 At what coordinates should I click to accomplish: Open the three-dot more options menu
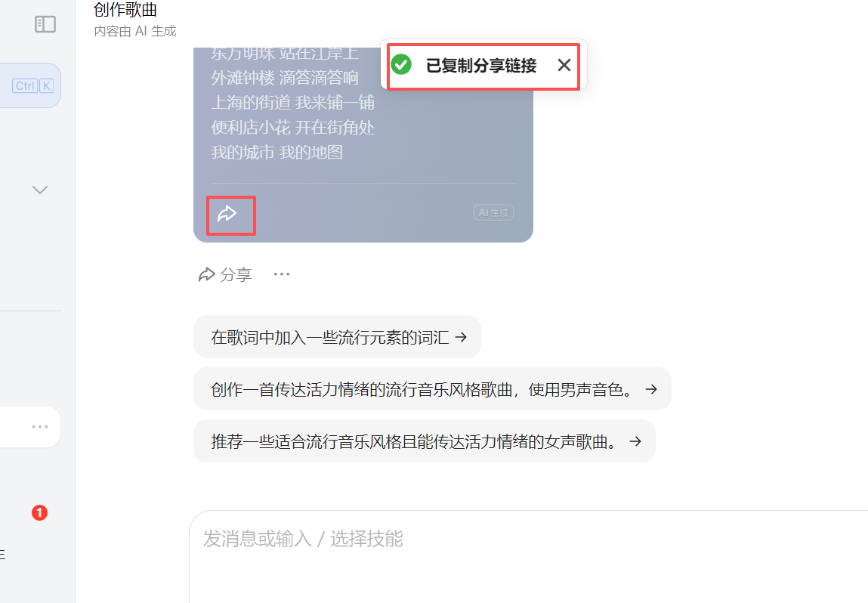point(282,274)
